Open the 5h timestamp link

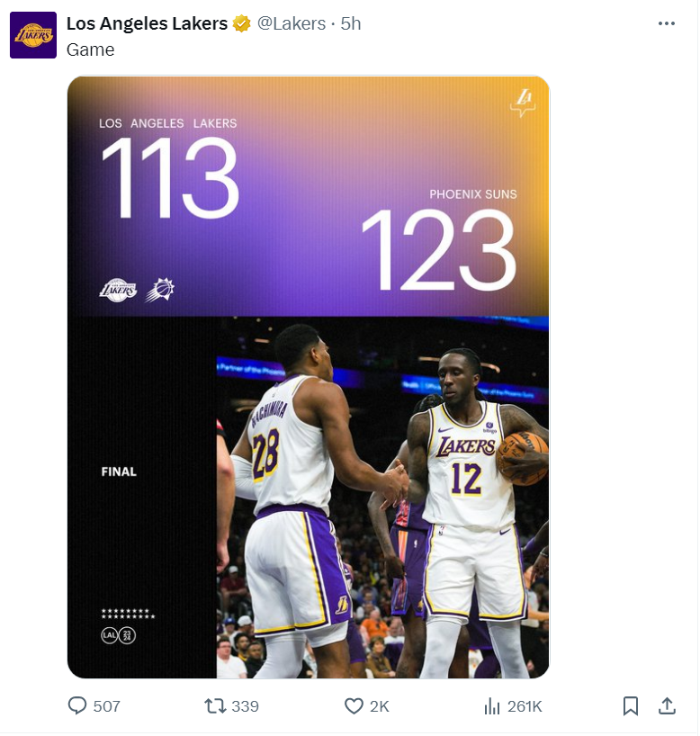tap(351, 23)
